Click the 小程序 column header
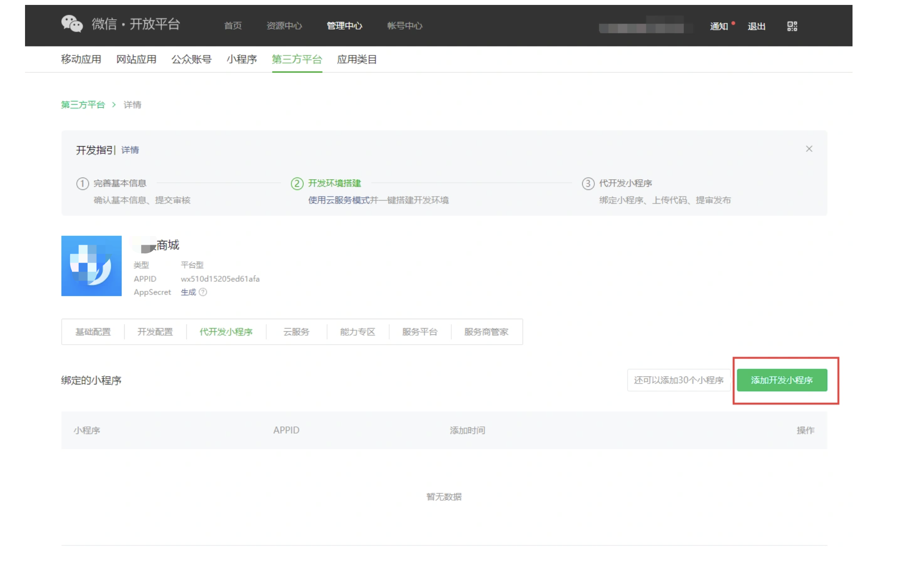924x565 pixels. 87,430
